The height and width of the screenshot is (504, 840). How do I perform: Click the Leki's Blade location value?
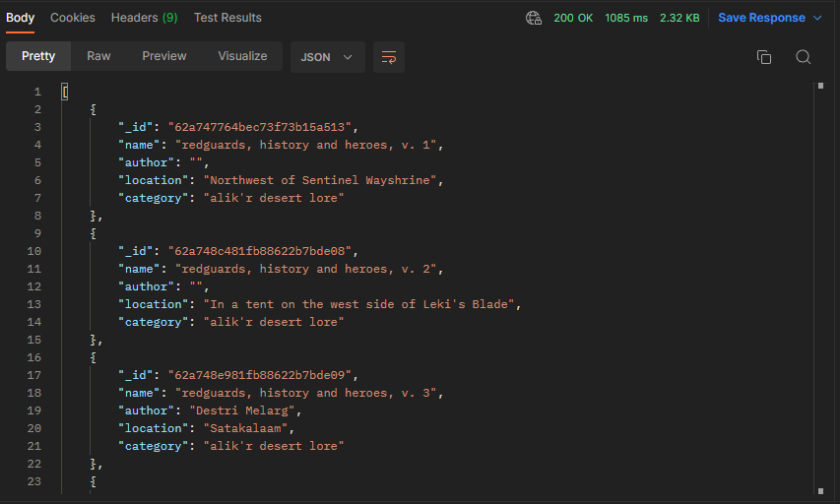[358, 304]
